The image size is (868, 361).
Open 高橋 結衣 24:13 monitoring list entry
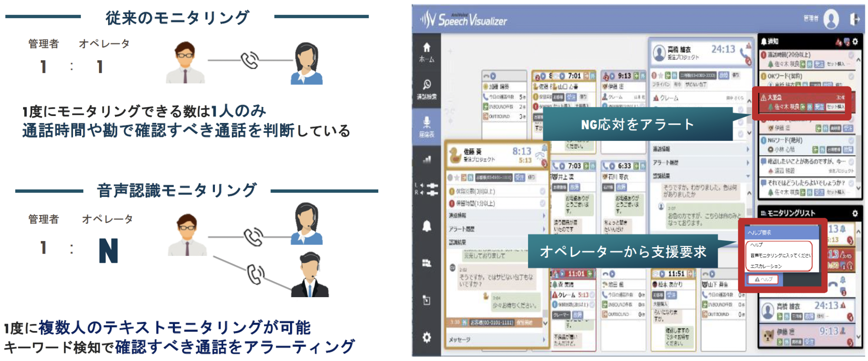(806, 311)
